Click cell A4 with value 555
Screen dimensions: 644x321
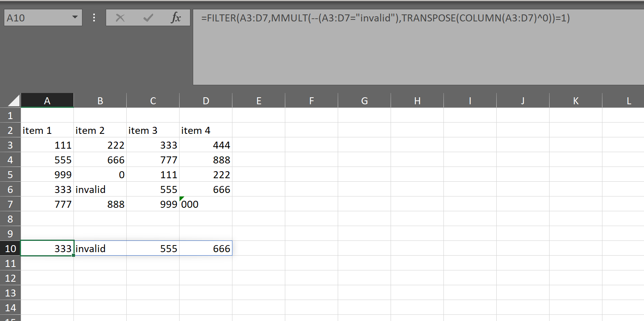[x=47, y=160]
